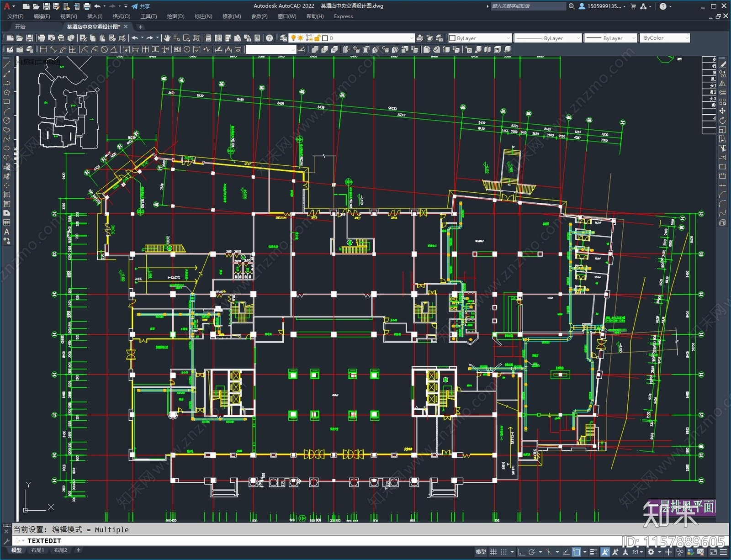Click the Autodesk App Store cart icon
Image resolution: width=731 pixels, height=560 pixels.
point(633,6)
